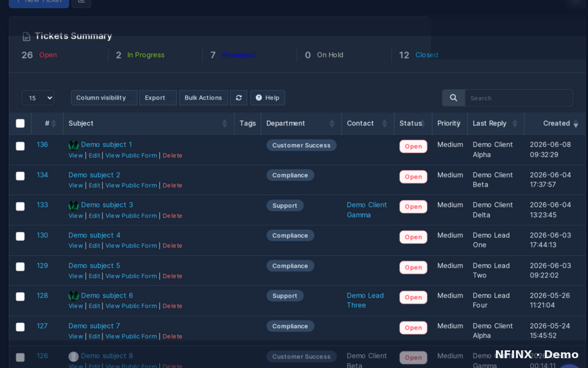
Task: Sort by the Created column arrow
Action: point(576,124)
